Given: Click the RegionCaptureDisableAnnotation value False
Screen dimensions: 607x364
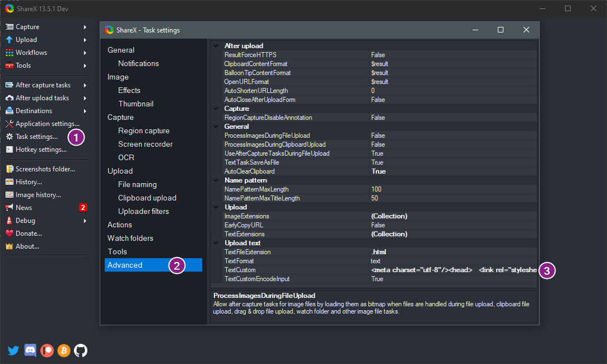Looking at the screenshot, I should click(378, 118).
